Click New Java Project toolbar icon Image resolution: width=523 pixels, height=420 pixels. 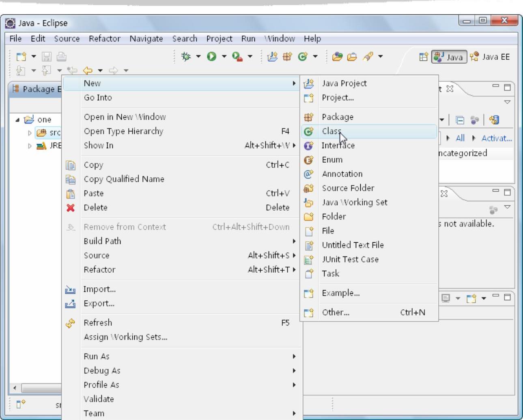point(272,56)
